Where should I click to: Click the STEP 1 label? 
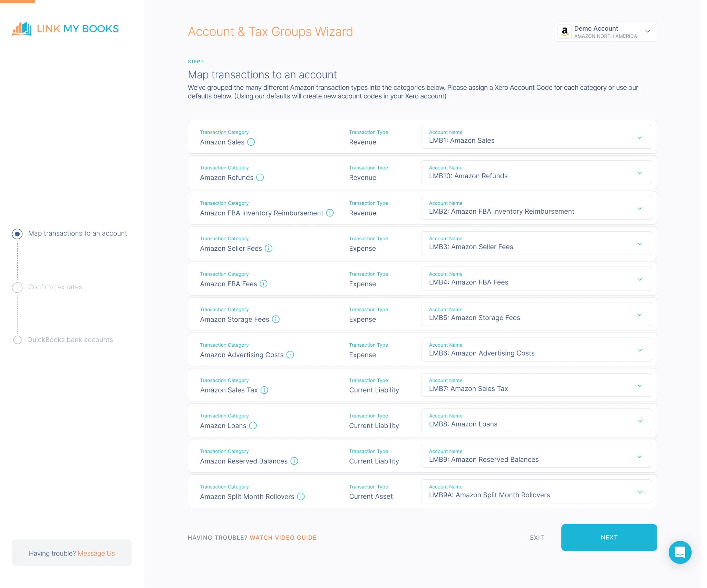tap(196, 61)
